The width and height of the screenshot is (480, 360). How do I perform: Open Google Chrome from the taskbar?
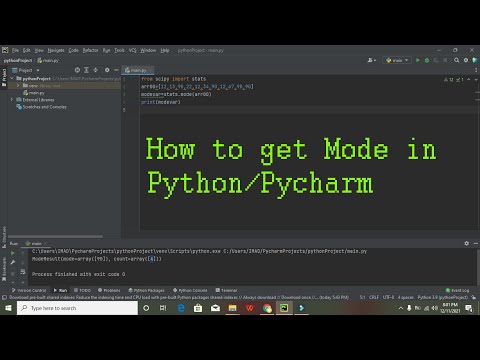click(267, 308)
